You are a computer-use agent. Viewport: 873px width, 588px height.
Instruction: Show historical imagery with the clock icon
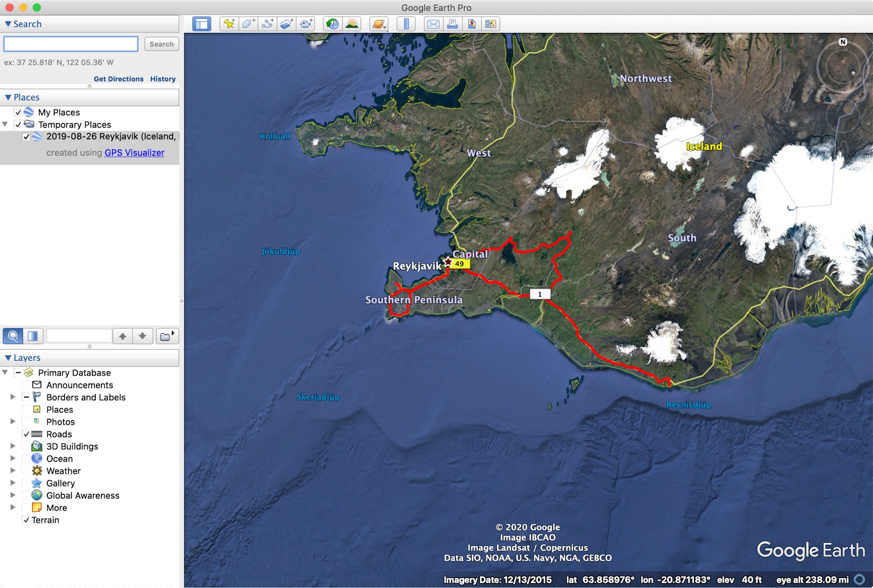pos(332,24)
